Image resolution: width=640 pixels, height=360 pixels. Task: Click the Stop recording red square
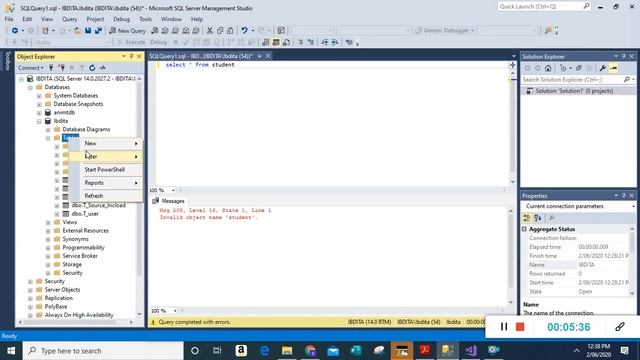[520, 327]
